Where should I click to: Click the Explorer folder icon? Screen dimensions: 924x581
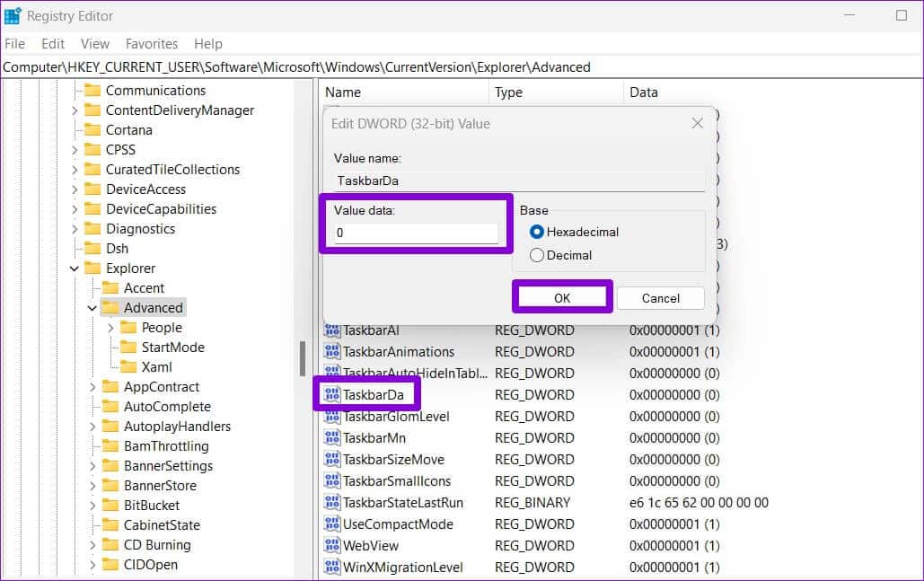point(92,268)
